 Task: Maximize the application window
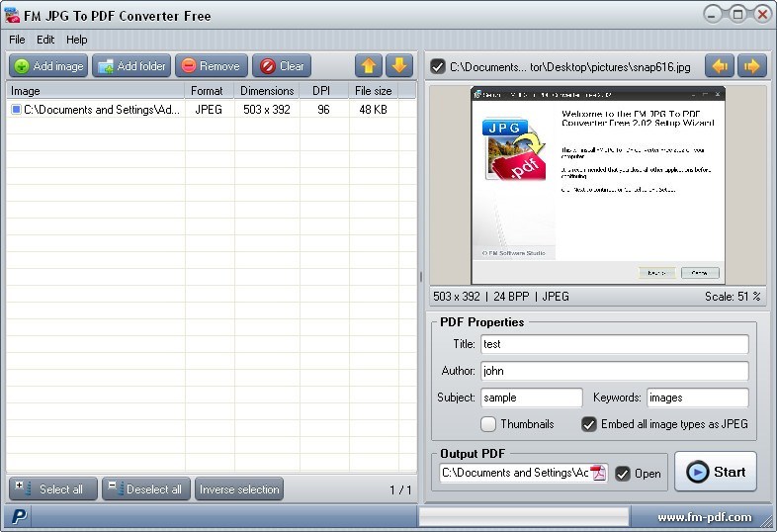pos(737,15)
